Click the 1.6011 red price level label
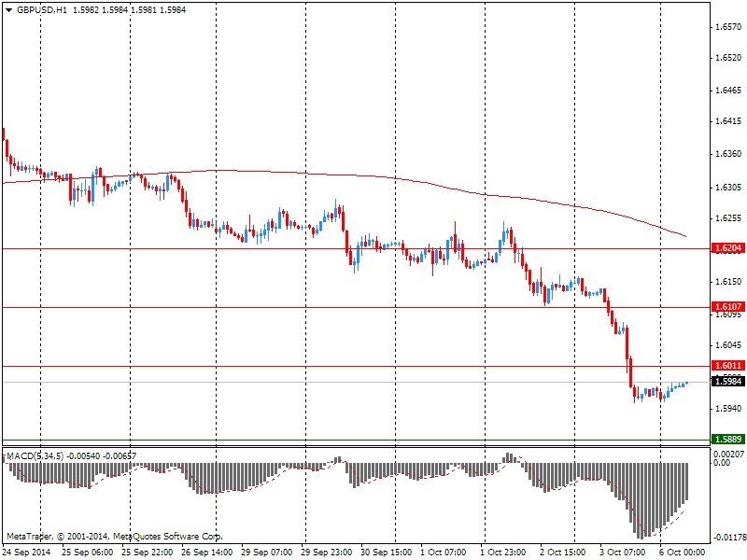Image resolution: width=747 pixels, height=560 pixels. coord(727,366)
